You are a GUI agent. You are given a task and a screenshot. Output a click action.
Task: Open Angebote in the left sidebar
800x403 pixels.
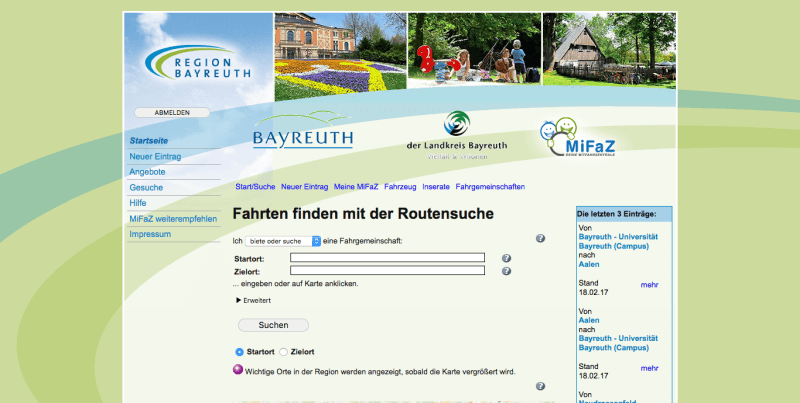click(x=147, y=172)
